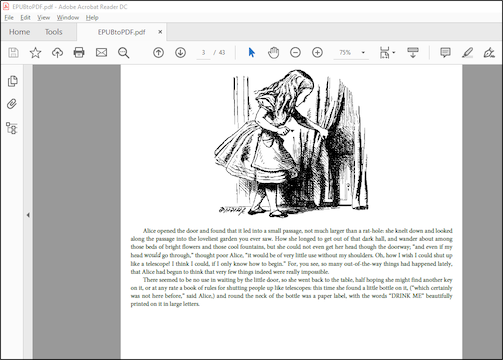The height and width of the screenshot is (360, 503).
Task: Add a comment sticky note icon
Action: pyautogui.click(x=445, y=53)
